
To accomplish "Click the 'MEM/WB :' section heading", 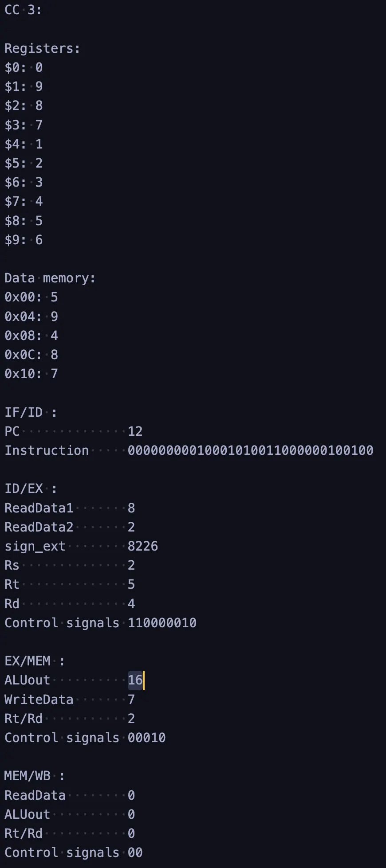I will tap(34, 776).
